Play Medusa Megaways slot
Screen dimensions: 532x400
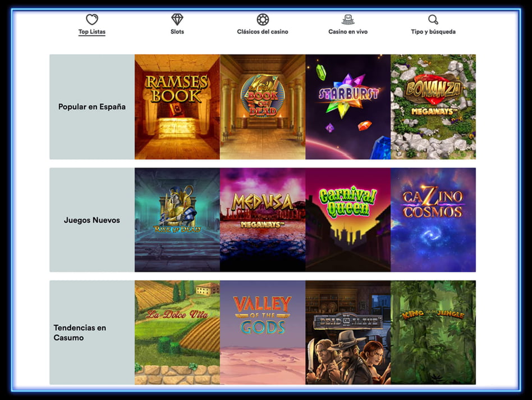pyautogui.click(x=263, y=220)
